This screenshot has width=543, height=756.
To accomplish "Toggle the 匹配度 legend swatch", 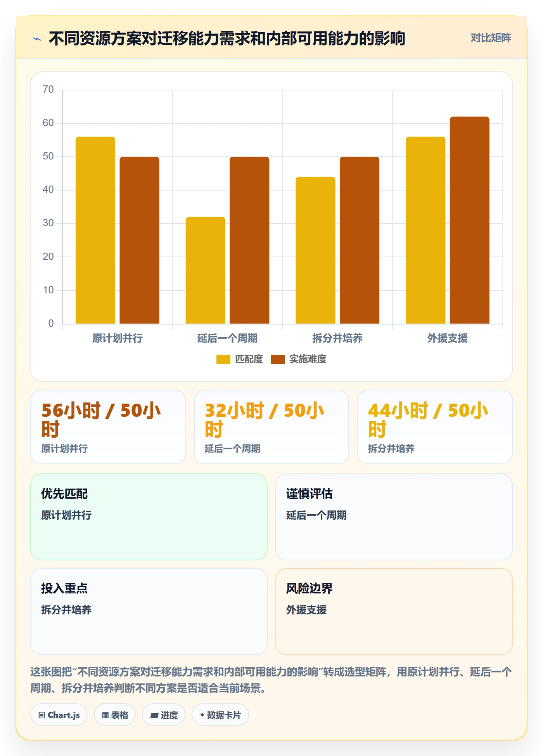I will (x=223, y=359).
